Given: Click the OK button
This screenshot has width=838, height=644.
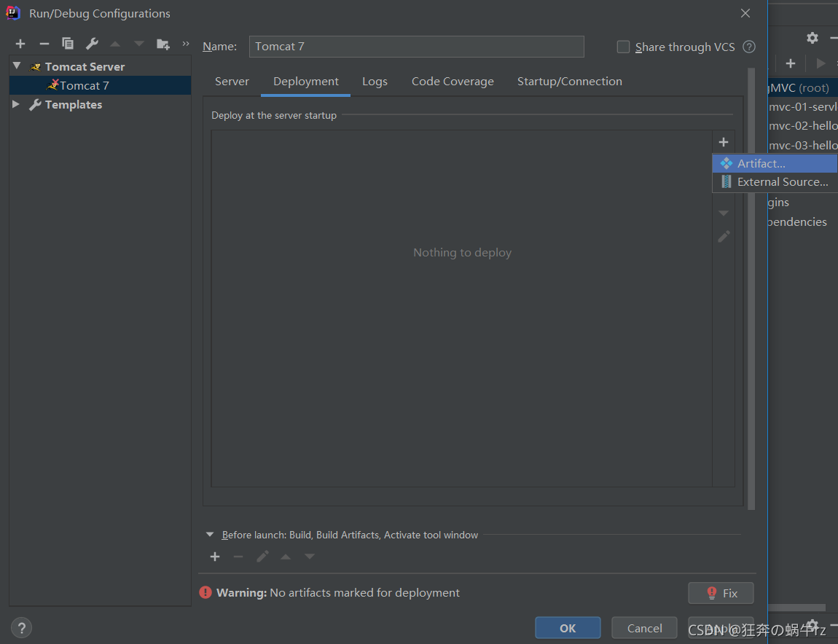Looking at the screenshot, I should click(x=568, y=628).
